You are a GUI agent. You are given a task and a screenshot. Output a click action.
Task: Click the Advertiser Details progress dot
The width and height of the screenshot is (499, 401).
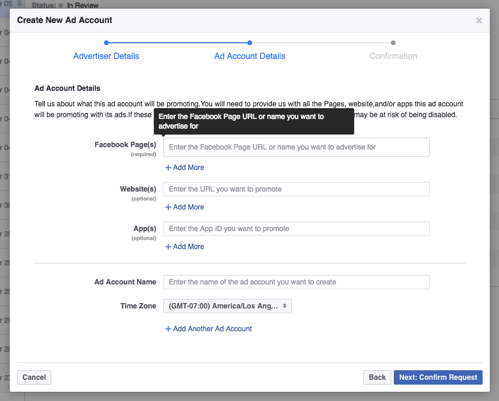pos(106,43)
